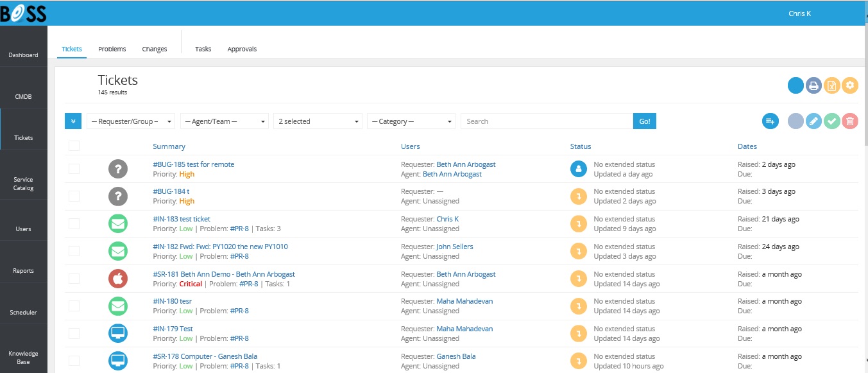Click the green checkmark action icon
Screen dimensions: 868x373
831,121
